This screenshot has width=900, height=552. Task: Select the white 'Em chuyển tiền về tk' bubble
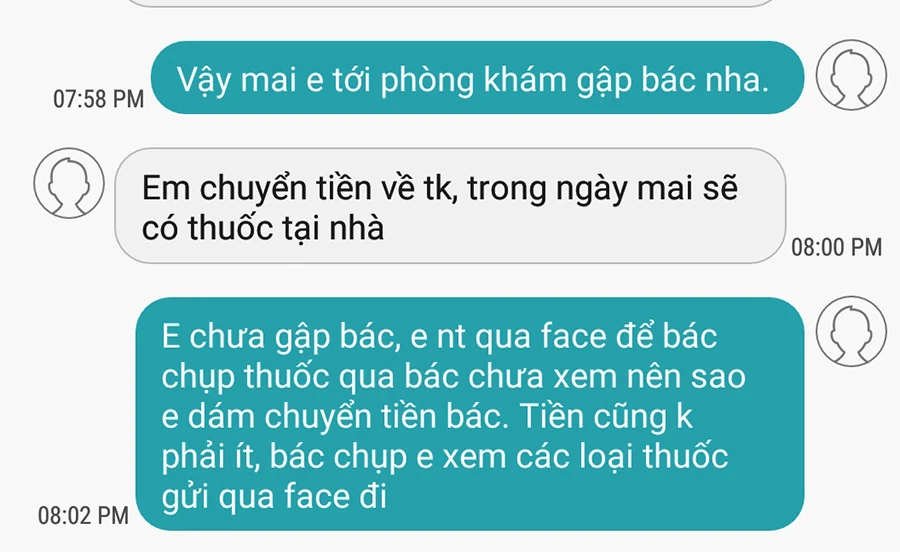tap(450, 206)
